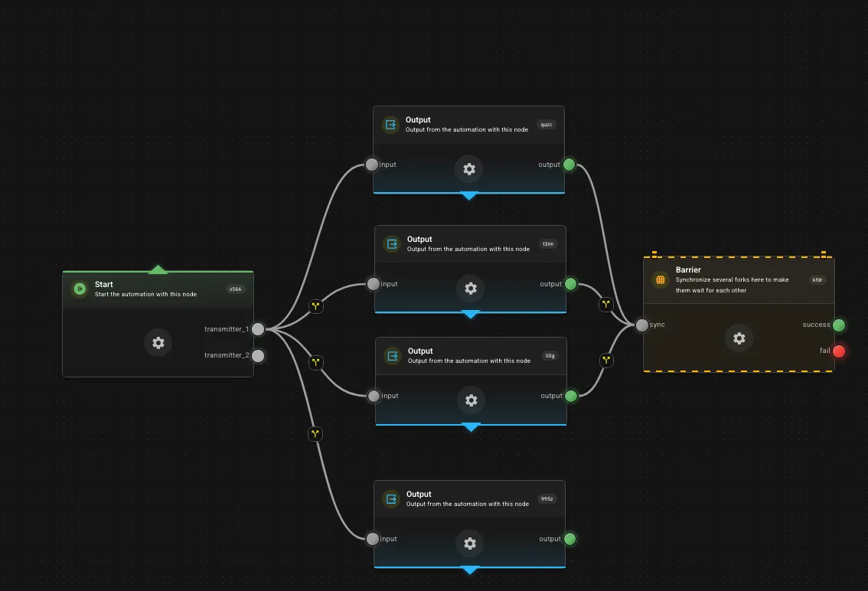The height and width of the screenshot is (591, 868).
Task: Click the green success port on Barrier
Action: coord(839,325)
